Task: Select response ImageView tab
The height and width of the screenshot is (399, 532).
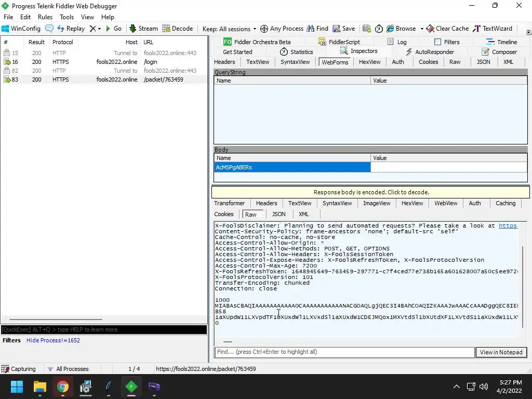Action: (377, 203)
